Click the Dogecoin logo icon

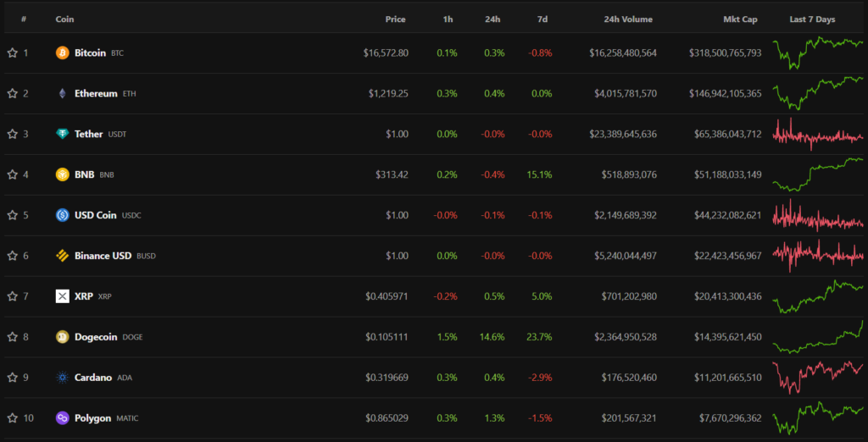pos(63,337)
